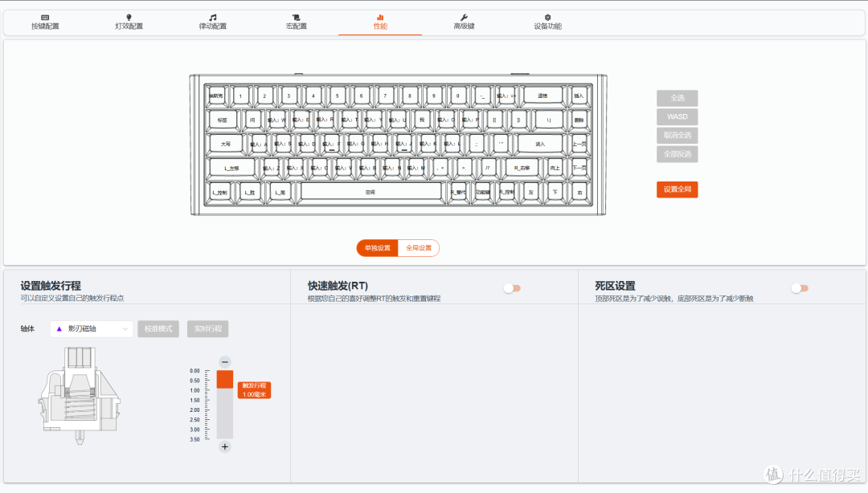Select the Z key on diagram
The image size is (868, 493).
point(271,168)
